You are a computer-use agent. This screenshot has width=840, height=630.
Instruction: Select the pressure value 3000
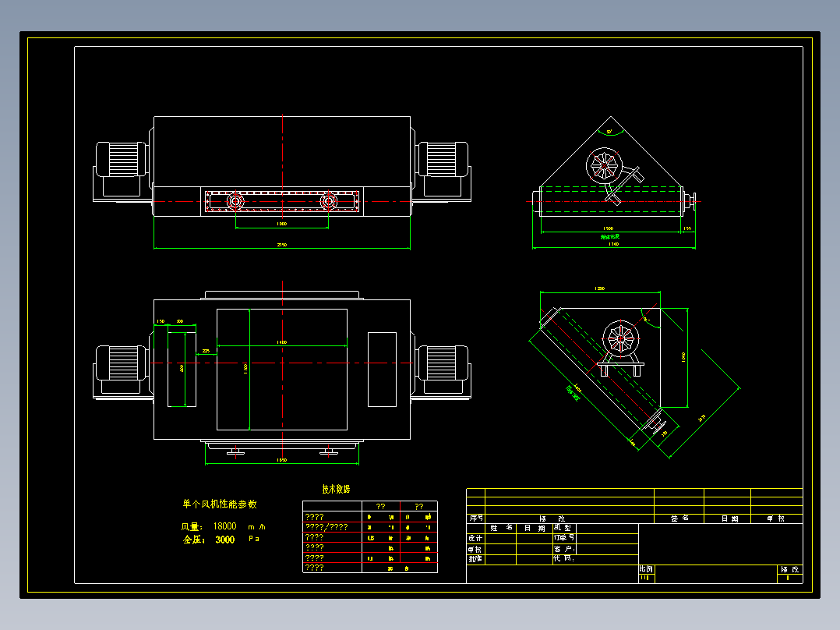[x=225, y=540]
